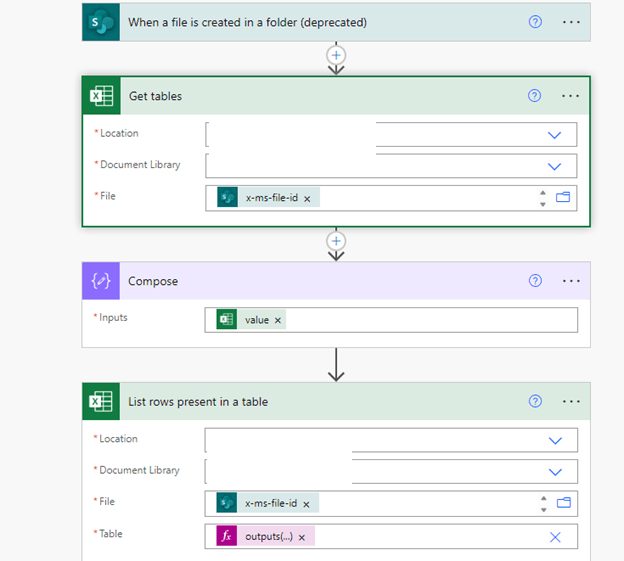This screenshot has width=624, height=561.
Task: Remove the outputs(...) expression token
Action: tap(302, 538)
